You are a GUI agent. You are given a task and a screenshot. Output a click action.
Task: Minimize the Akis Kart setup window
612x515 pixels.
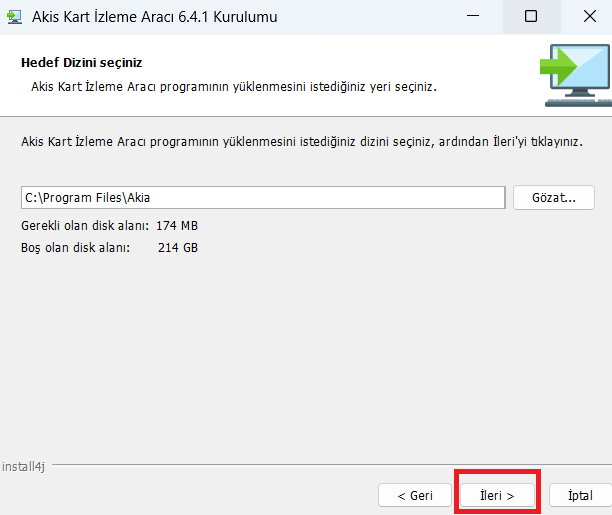pyautogui.click(x=473, y=16)
